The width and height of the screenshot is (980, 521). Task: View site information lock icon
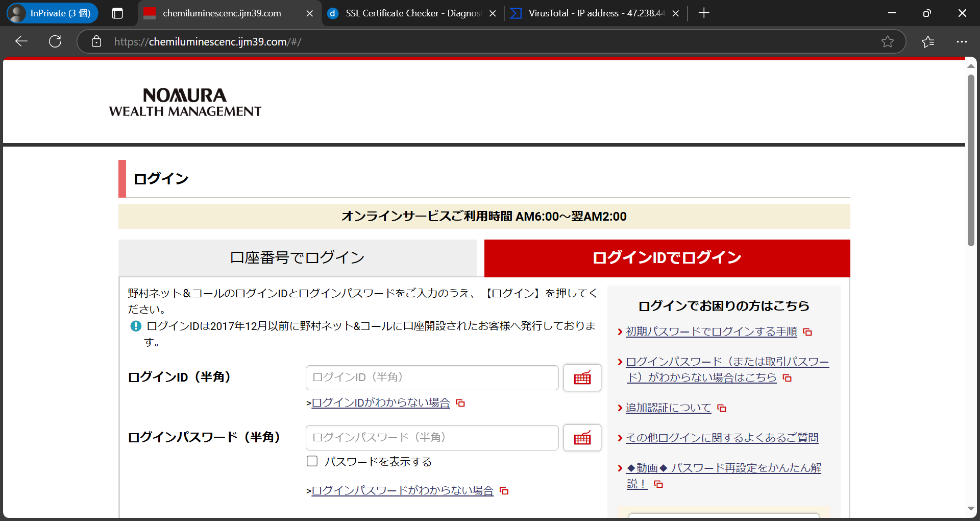click(x=96, y=41)
